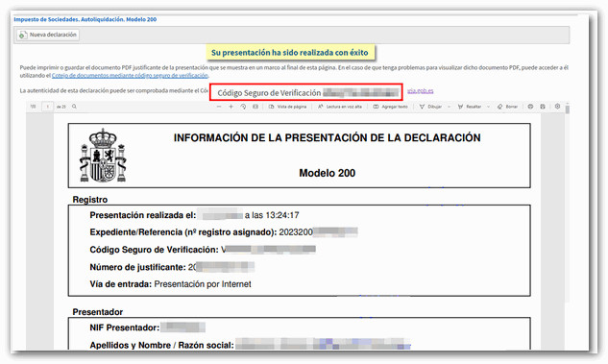Save the PDF with the disk icon

(x=543, y=107)
